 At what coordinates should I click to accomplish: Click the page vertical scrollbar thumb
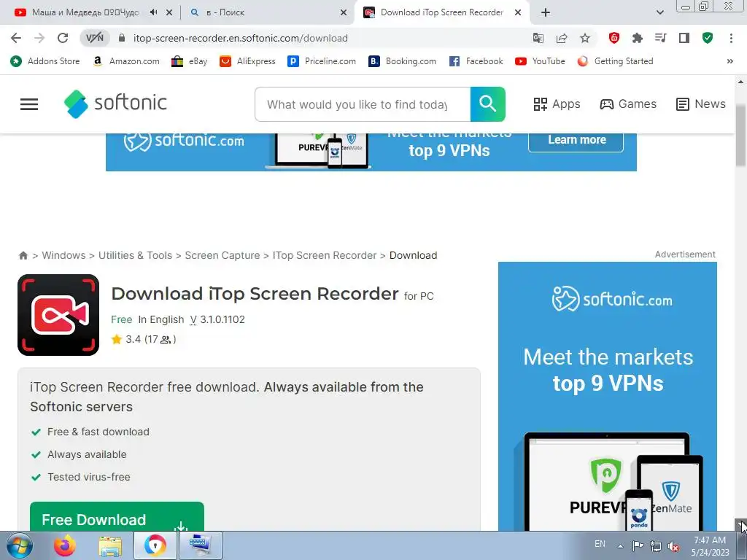tap(740, 136)
